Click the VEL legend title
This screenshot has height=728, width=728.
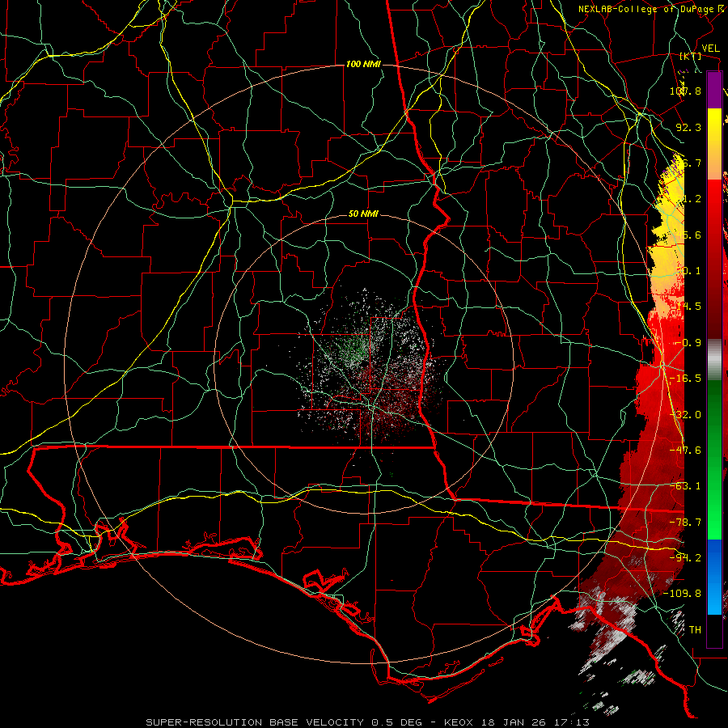pos(710,49)
